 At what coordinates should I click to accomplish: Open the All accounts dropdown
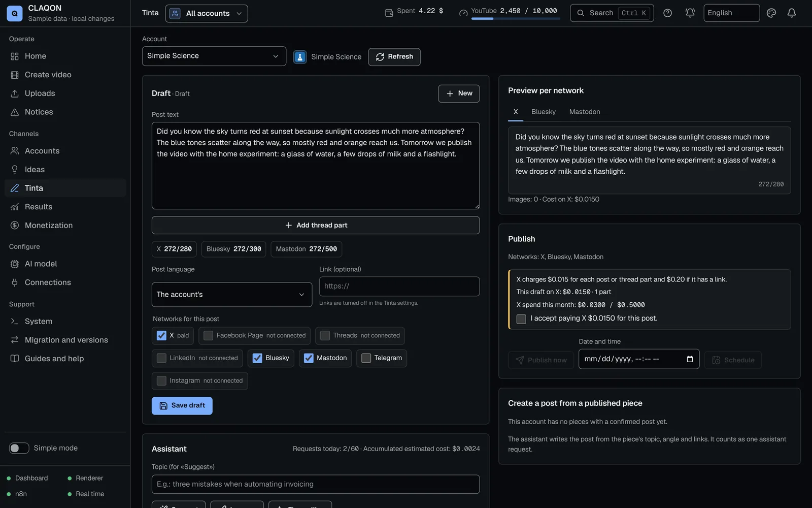pos(207,13)
